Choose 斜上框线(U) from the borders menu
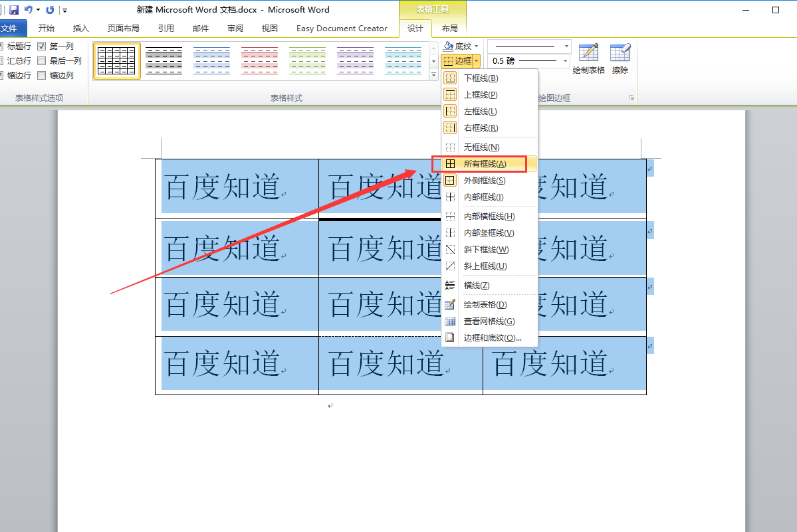The image size is (797, 532). pyautogui.click(x=489, y=266)
